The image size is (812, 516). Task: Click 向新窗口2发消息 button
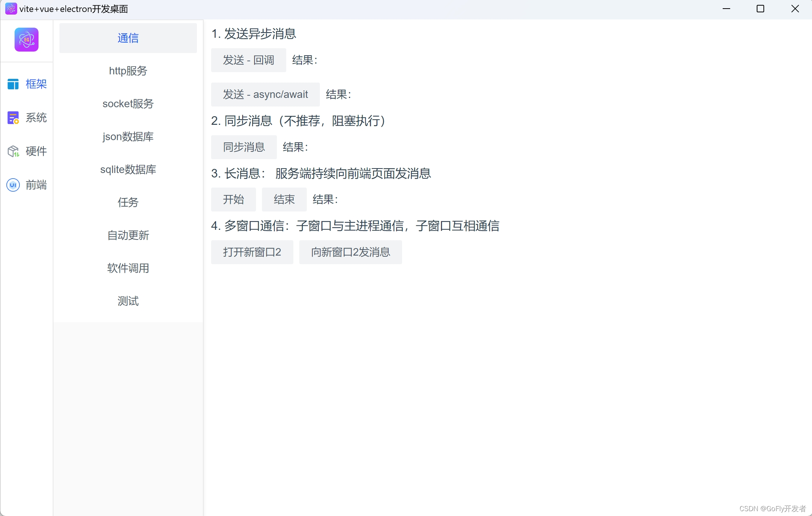pyautogui.click(x=350, y=252)
